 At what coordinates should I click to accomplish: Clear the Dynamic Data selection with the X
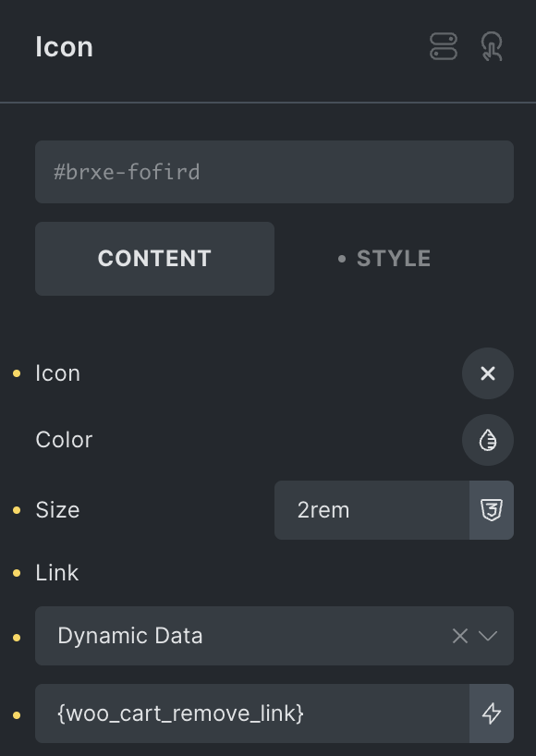pos(460,637)
